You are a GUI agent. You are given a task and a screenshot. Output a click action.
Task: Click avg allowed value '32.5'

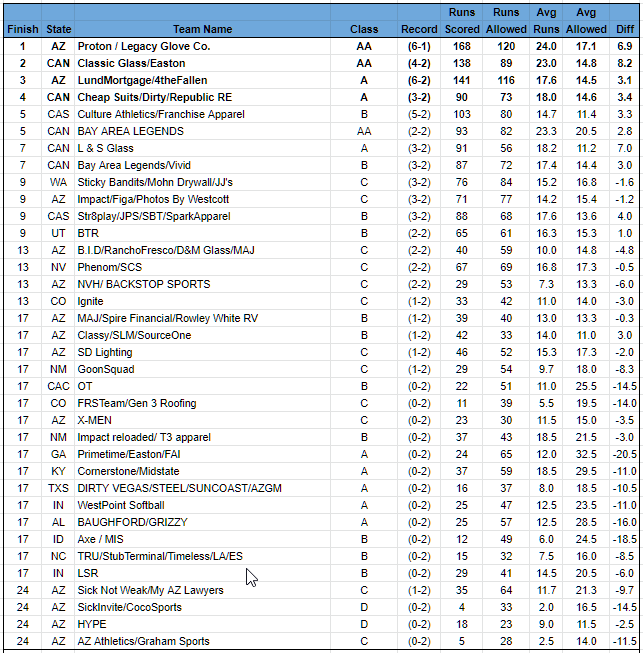point(586,454)
